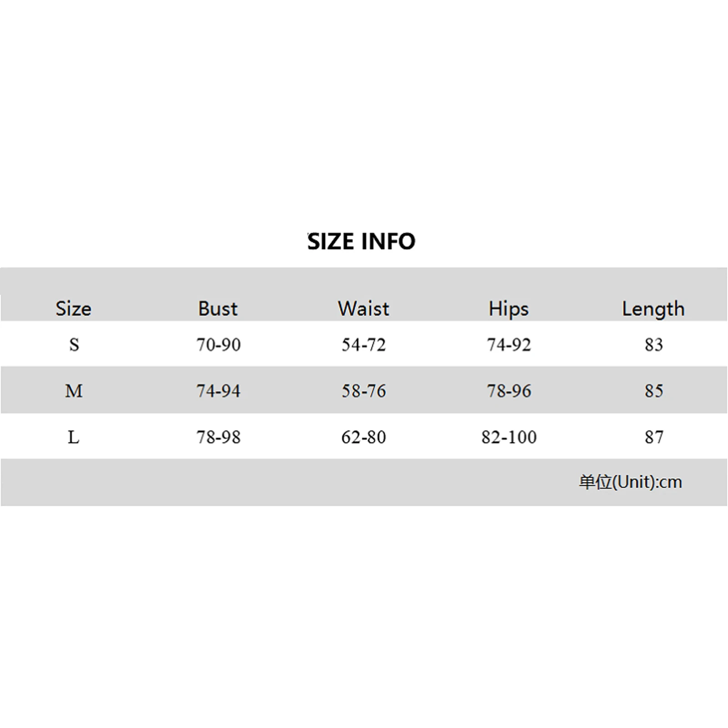728x728 pixels.
Task: Click waist value 58-76
Action: (x=364, y=391)
